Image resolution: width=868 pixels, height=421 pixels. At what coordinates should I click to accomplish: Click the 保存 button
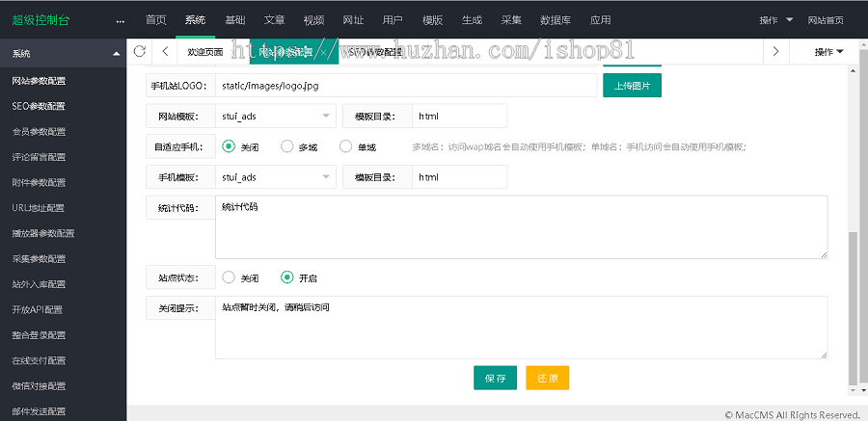(496, 378)
